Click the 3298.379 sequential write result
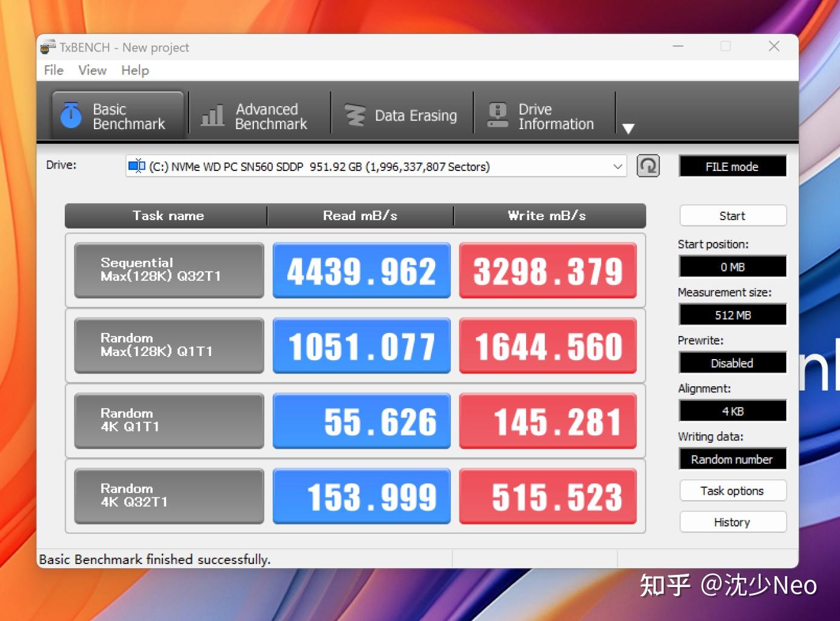 pyautogui.click(x=548, y=270)
